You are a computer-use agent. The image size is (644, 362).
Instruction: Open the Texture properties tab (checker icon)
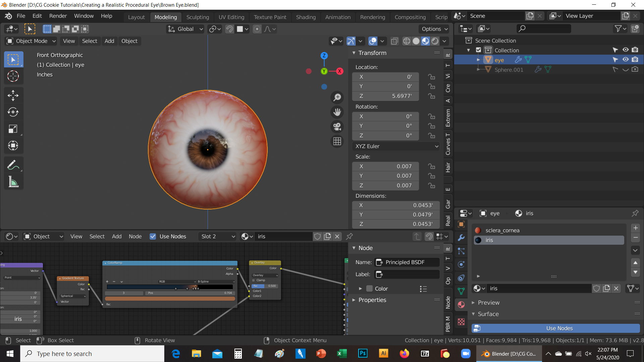point(461,322)
